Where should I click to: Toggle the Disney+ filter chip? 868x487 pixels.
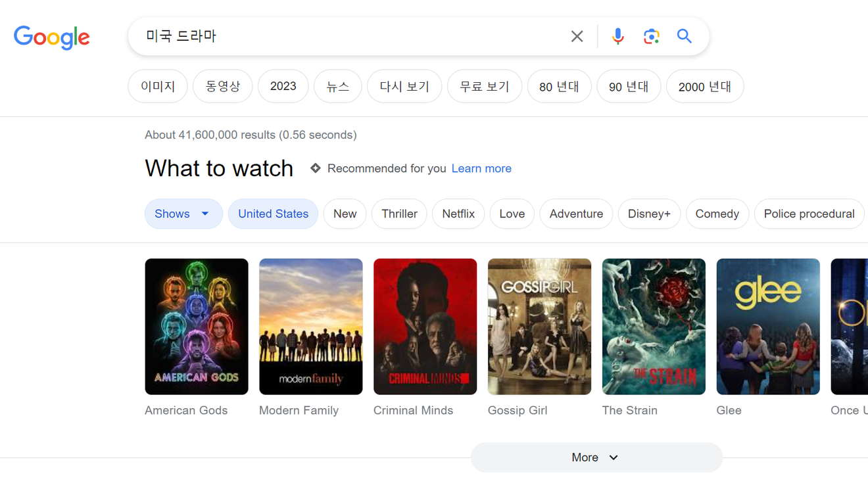click(649, 214)
